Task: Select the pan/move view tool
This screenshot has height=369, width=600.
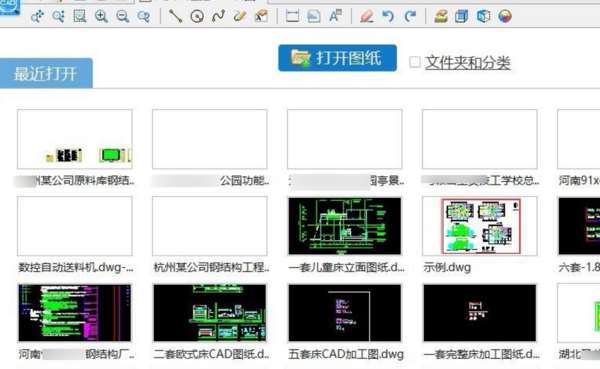Action: pos(37,16)
